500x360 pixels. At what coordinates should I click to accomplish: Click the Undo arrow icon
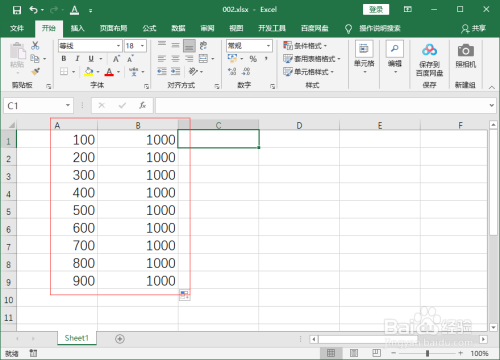[x=34, y=10]
